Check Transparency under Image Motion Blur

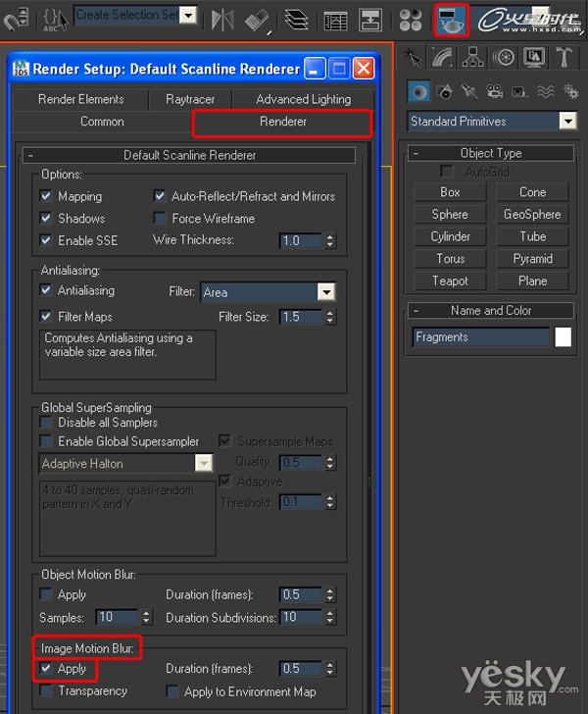click(x=46, y=690)
